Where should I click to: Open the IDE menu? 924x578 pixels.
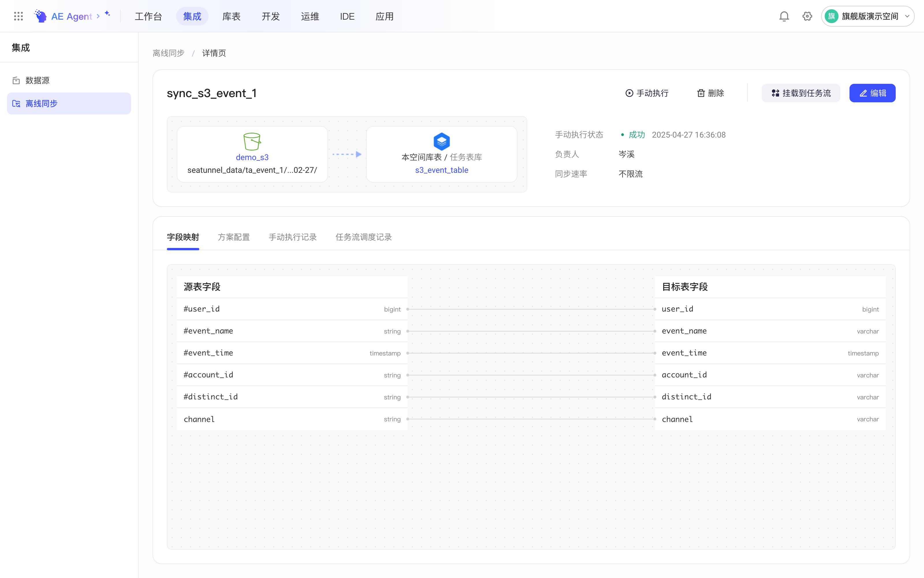(347, 16)
